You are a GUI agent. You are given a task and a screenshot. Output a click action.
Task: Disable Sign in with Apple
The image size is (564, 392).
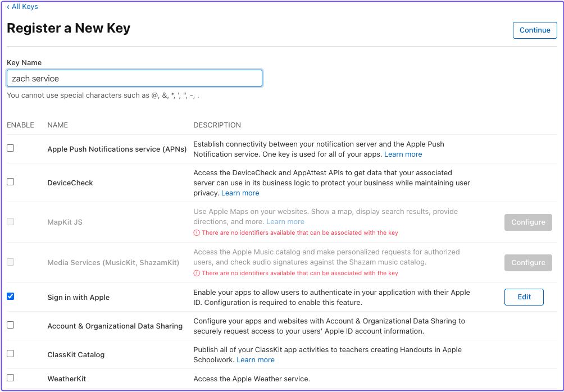10,296
